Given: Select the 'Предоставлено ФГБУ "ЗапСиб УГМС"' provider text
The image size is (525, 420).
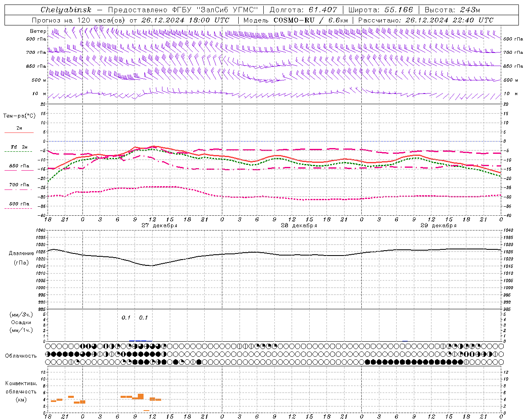Looking at the screenshot, I should 183,10.
